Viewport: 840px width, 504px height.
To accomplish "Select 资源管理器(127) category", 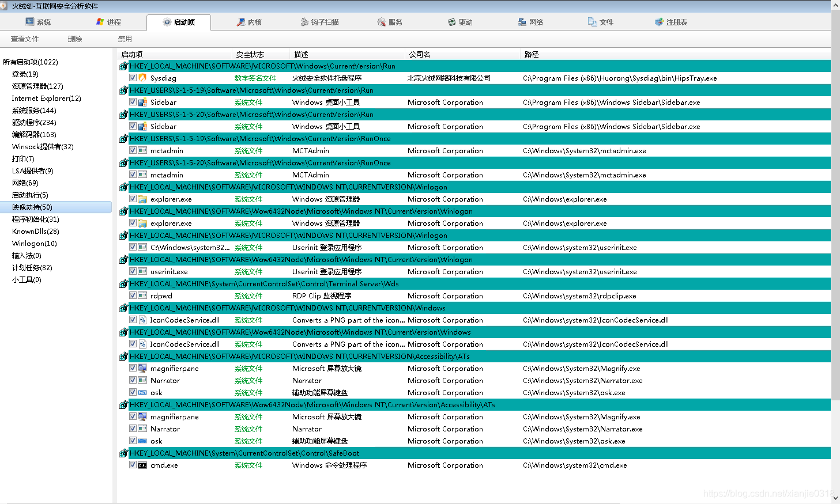I will pyautogui.click(x=37, y=86).
